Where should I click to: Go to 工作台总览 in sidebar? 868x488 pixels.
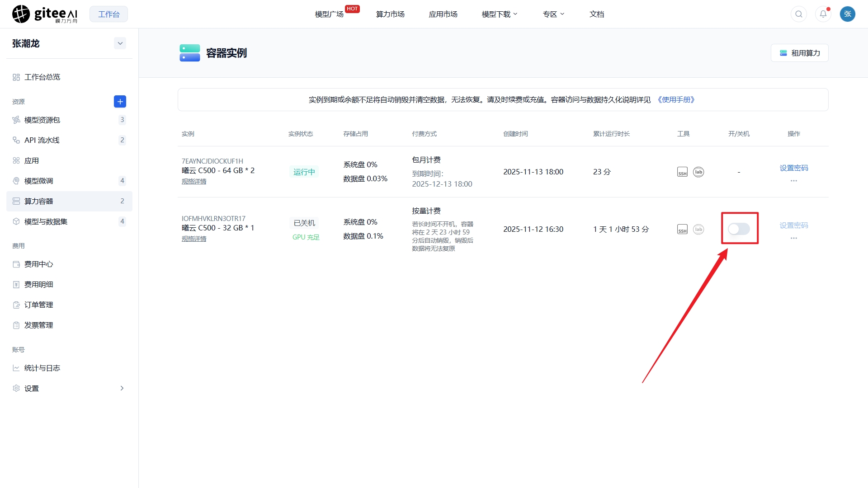point(69,77)
